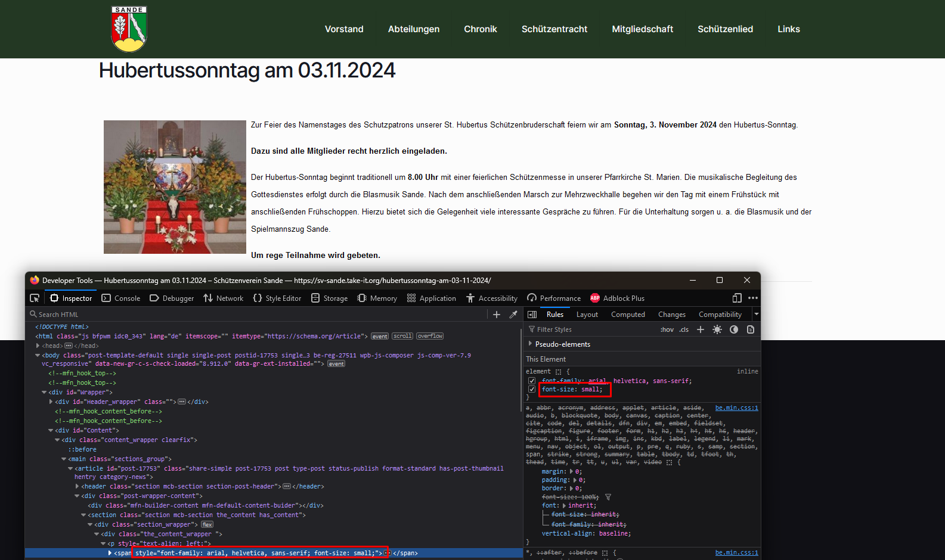Switch to the Network panel
This screenshot has height=560, width=945.
(x=224, y=298)
